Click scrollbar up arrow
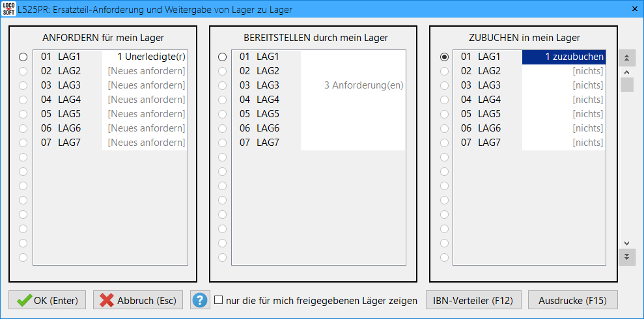Image resolution: width=644 pixels, height=319 pixels. coord(626,72)
